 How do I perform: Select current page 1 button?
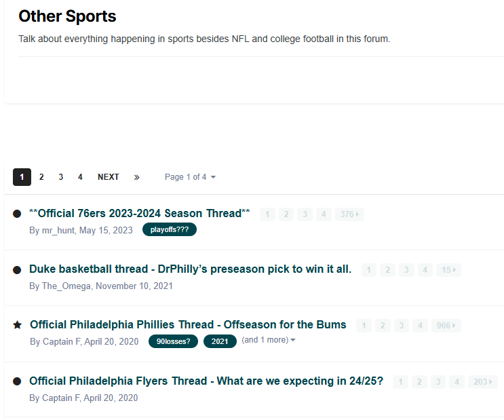pyautogui.click(x=22, y=177)
